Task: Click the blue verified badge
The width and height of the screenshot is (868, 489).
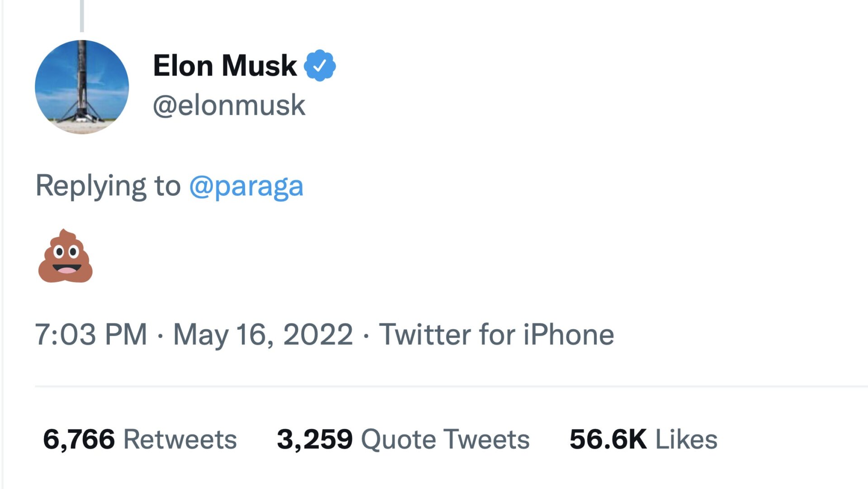Action: click(320, 65)
